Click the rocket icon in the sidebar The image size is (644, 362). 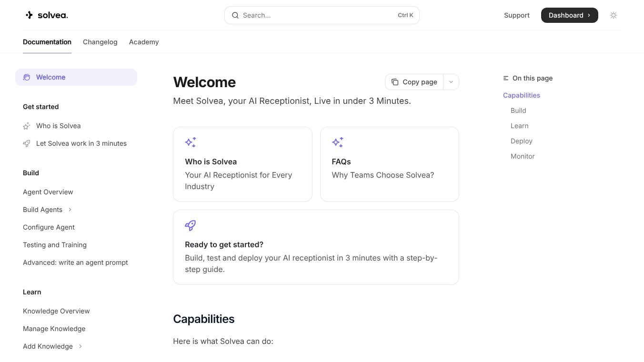pyautogui.click(x=27, y=143)
